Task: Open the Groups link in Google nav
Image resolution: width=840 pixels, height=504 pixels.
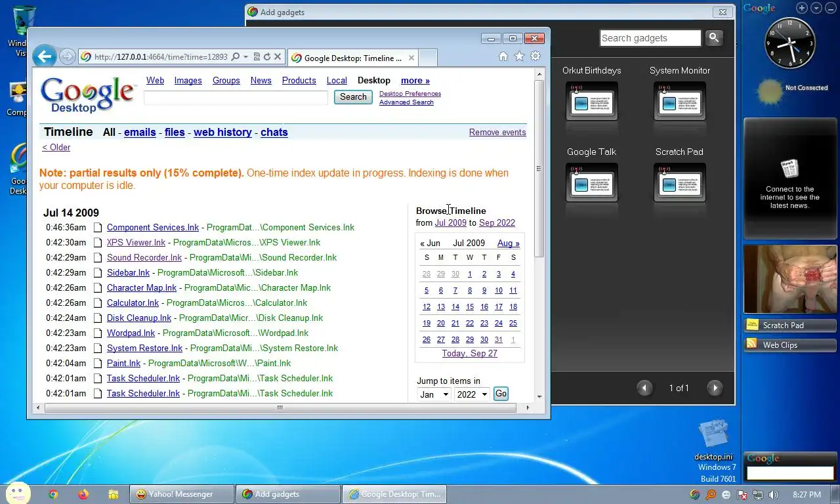Action: [226, 80]
